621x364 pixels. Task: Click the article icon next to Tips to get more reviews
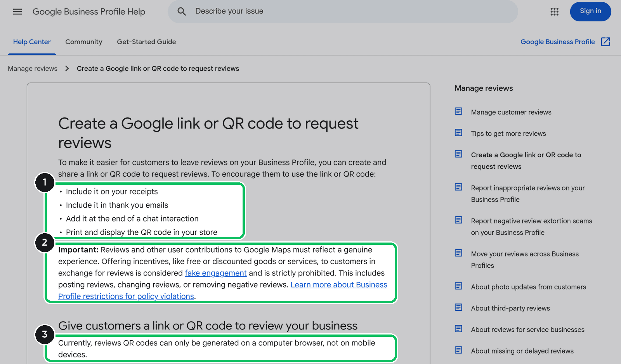click(458, 133)
